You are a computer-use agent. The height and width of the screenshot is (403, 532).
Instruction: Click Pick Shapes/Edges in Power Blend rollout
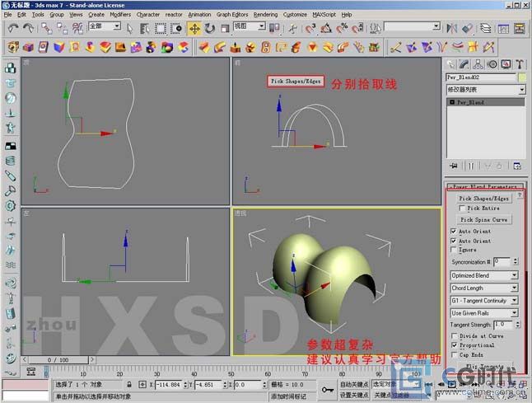(483, 199)
